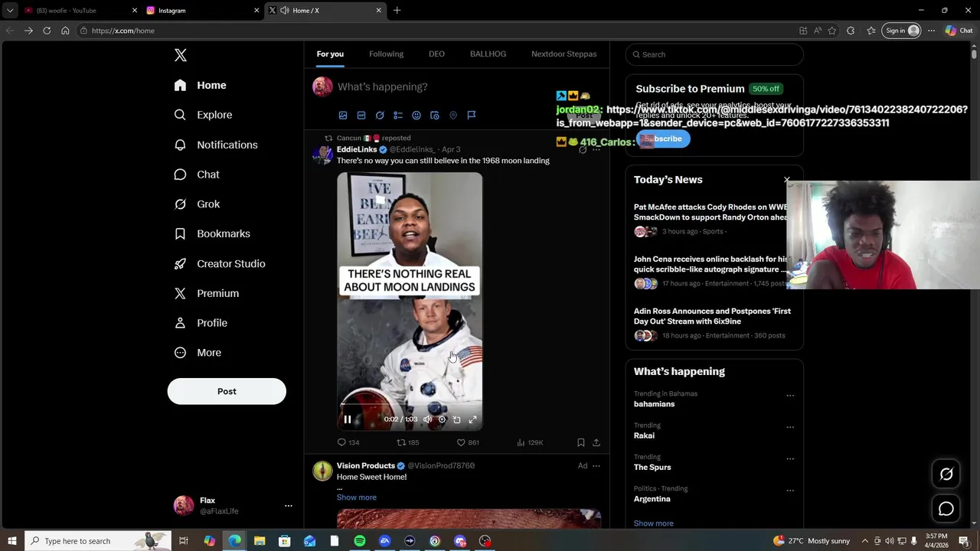Click Show more on Vision Products ad
The height and width of the screenshot is (551, 980).
click(x=357, y=497)
